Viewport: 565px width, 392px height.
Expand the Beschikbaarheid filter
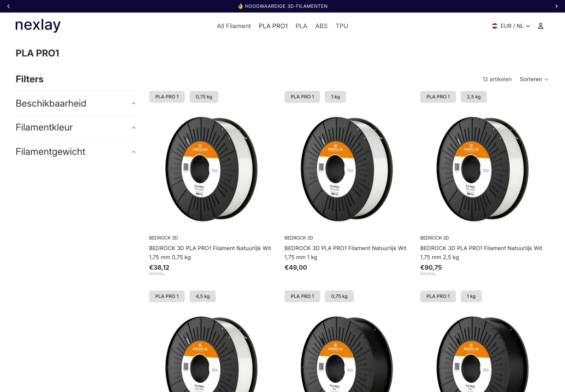[76, 103]
